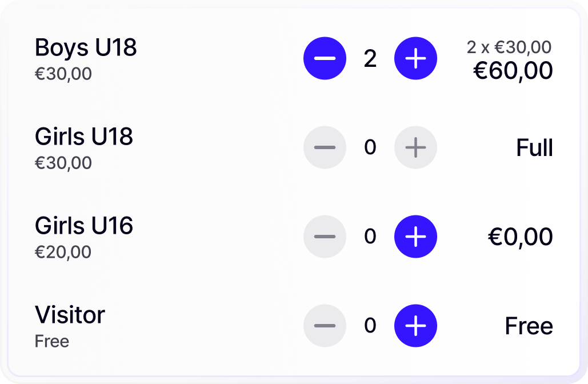The width and height of the screenshot is (588, 384).
Task: Click the Free label for Visitor
Action: [528, 325]
